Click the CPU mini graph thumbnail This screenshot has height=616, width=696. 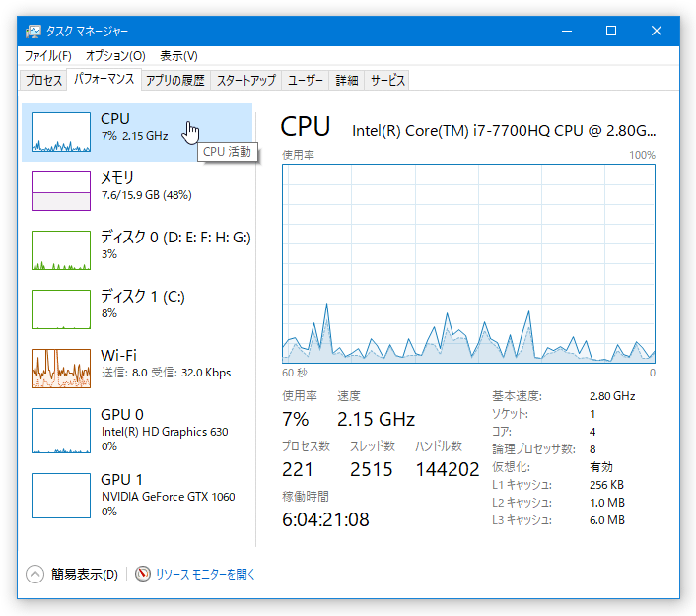pos(61,132)
